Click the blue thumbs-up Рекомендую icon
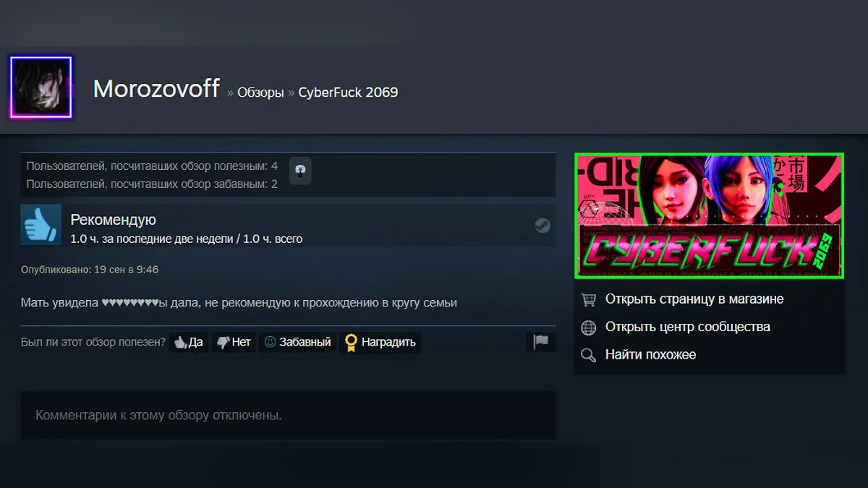 click(41, 225)
